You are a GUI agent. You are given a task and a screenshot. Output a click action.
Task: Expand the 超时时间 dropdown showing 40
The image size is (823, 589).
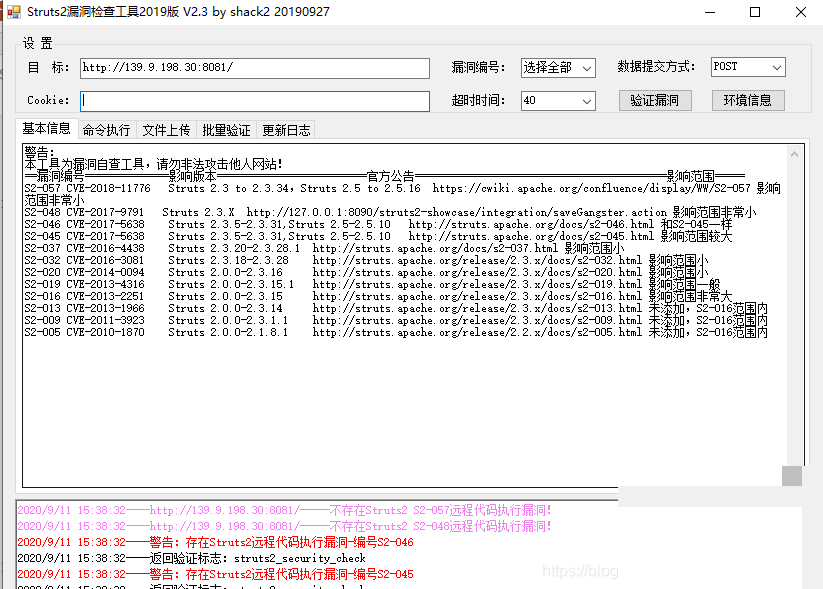tap(558, 100)
